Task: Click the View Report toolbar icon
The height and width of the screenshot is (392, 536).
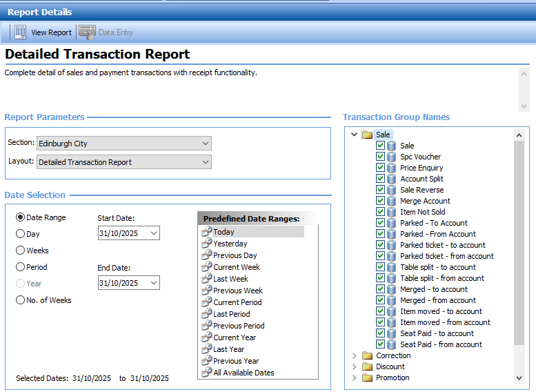Action: pyautogui.click(x=21, y=32)
